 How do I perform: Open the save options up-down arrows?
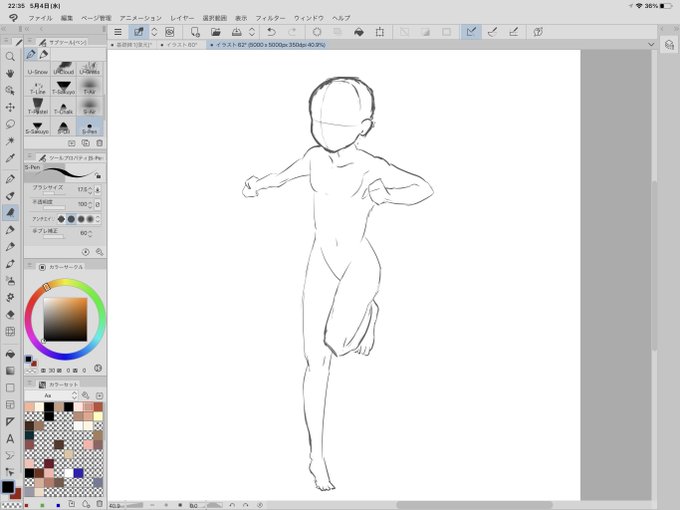[252, 32]
